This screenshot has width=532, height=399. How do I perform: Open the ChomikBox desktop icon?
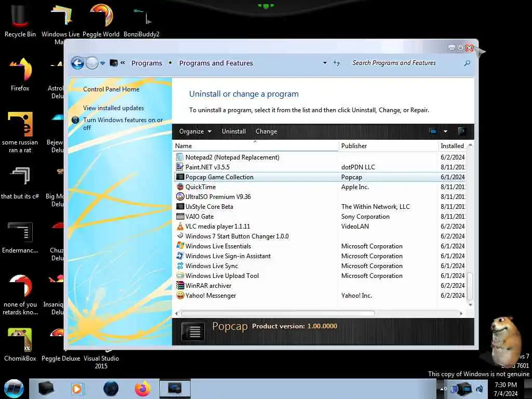tap(20, 344)
